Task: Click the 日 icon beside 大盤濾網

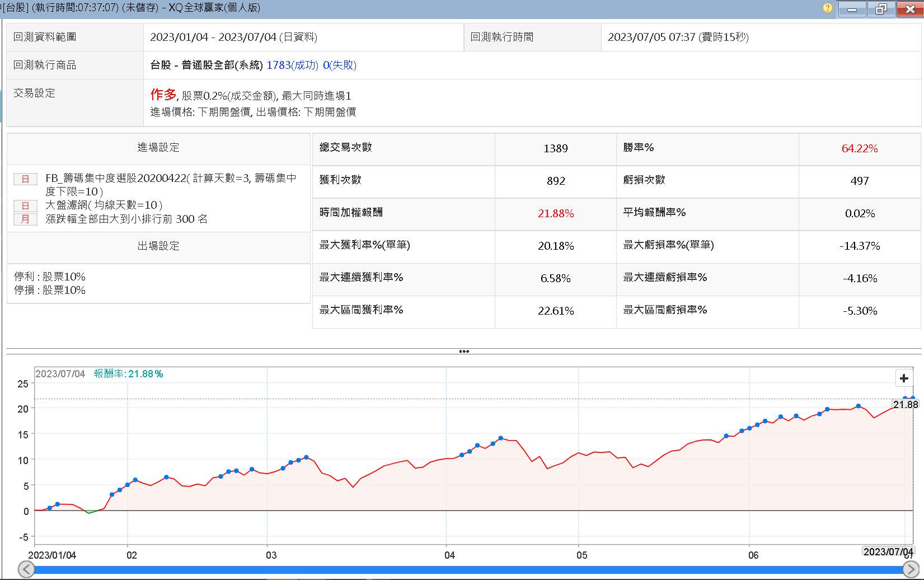Action: pyautogui.click(x=25, y=205)
